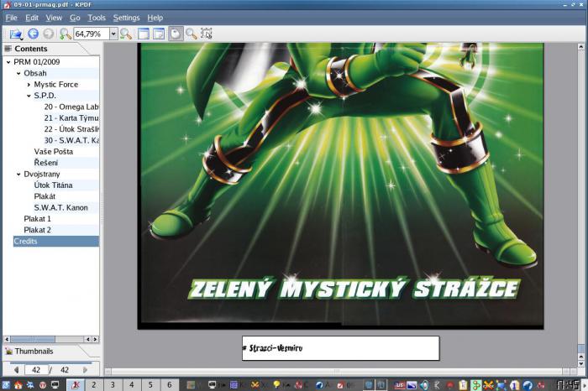Select Fit to Page icon

pyautogui.click(x=159, y=34)
